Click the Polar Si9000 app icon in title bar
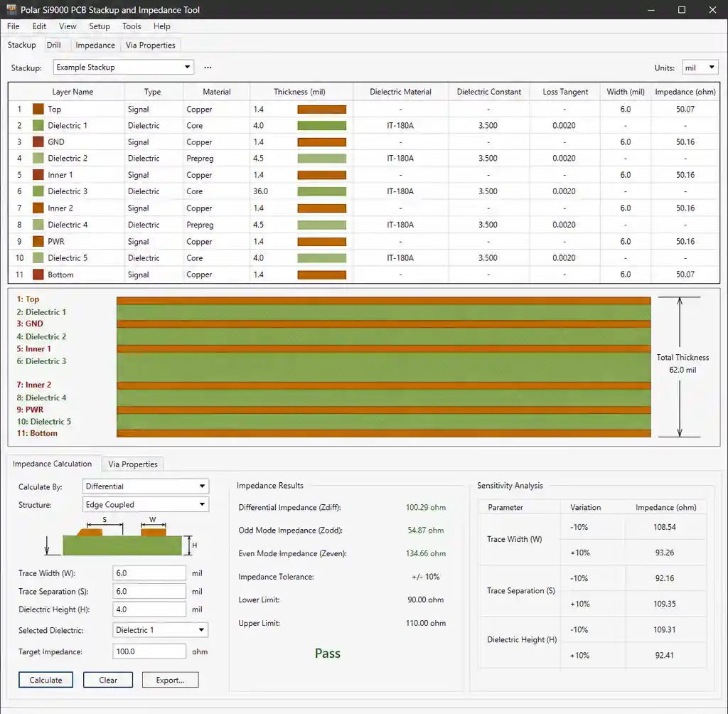The height and width of the screenshot is (714, 728). click(x=11, y=9)
